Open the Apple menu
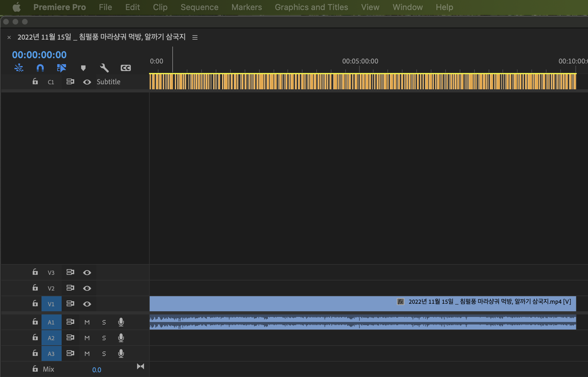The width and height of the screenshot is (588, 377). pos(16,7)
